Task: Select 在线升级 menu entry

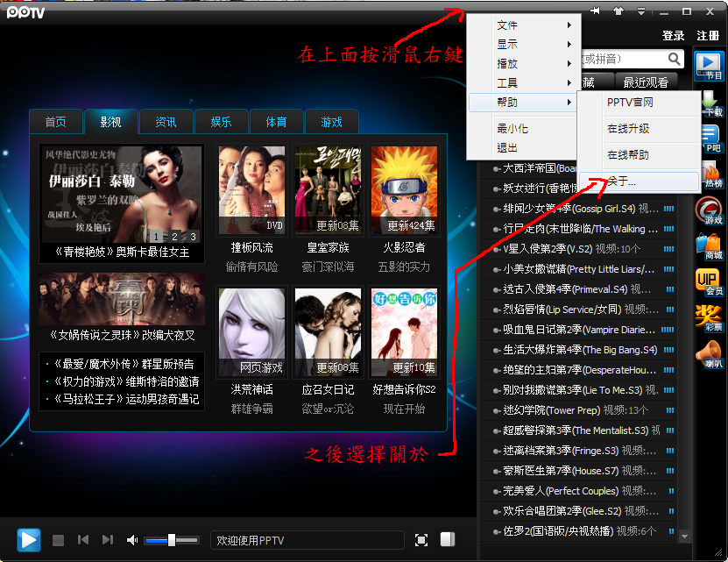Action: (x=639, y=129)
